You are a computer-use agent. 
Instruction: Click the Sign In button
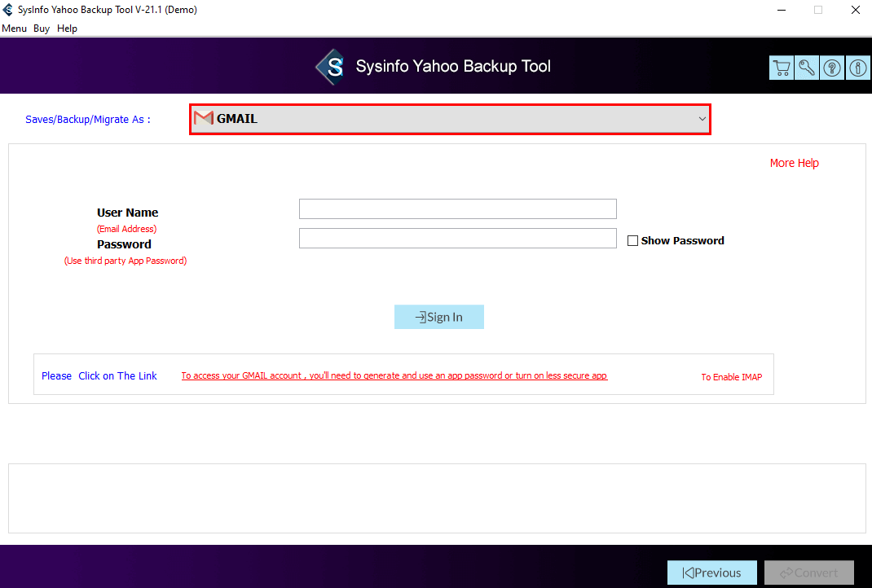(438, 317)
